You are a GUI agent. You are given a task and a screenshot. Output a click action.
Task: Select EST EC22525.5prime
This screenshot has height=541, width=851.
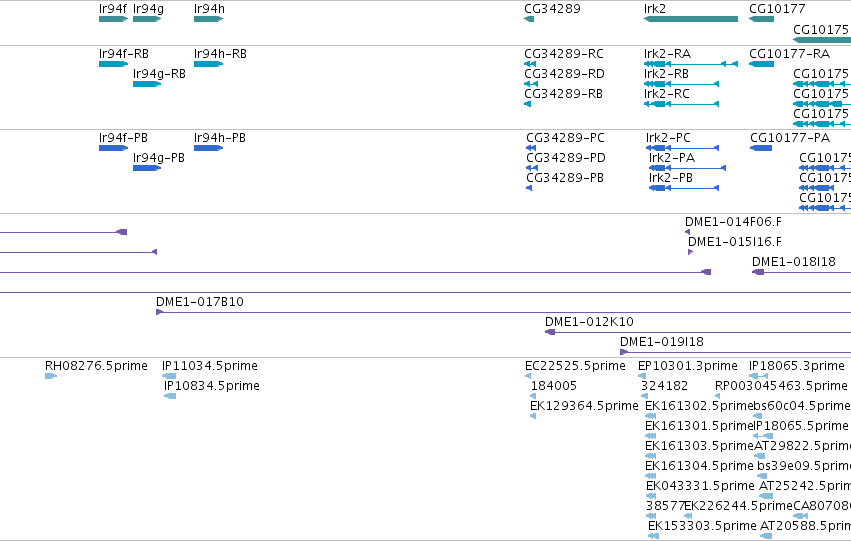(528, 377)
